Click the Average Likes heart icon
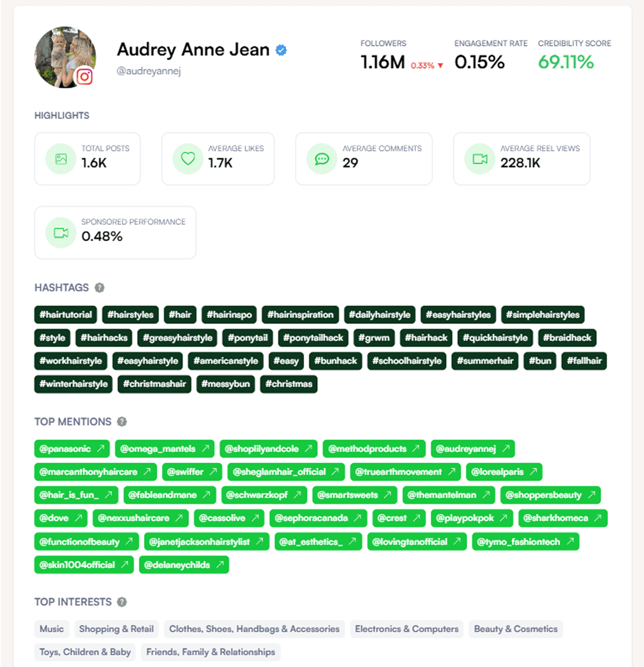The height and width of the screenshot is (667, 644). [x=188, y=159]
